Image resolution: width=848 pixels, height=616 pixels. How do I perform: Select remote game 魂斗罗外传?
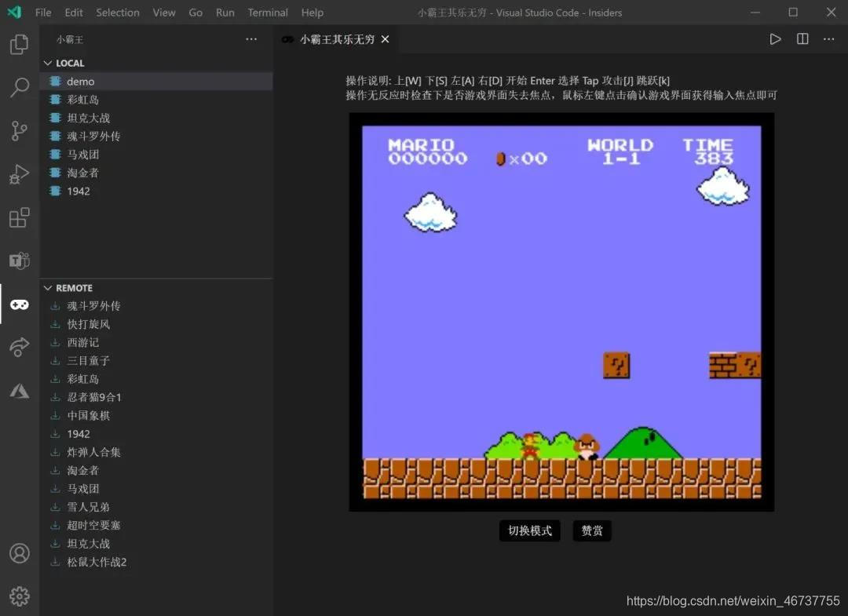[x=156, y=306]
